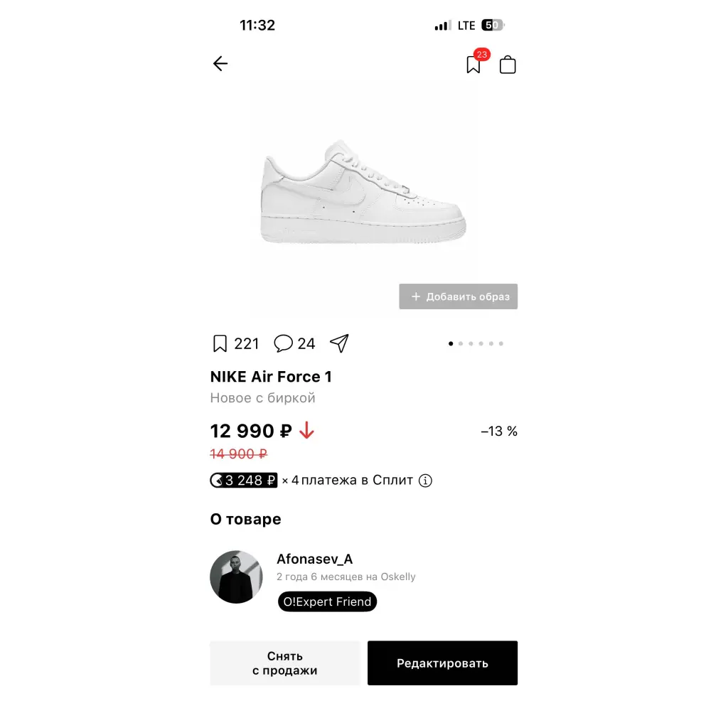Open the white sneaker product photo
728x728 pixels.
coord(363,192)
